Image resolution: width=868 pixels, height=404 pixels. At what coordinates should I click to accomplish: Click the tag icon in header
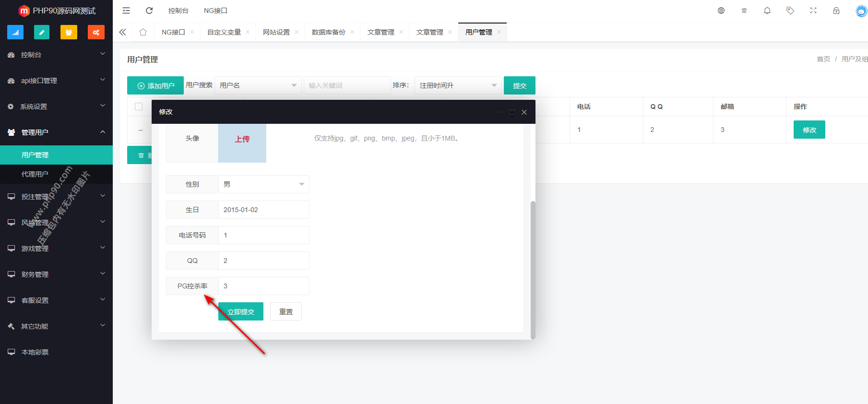pos(790,11)
